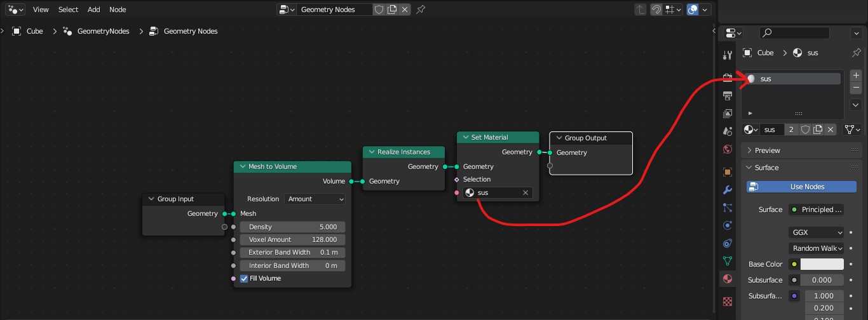Open the Texture properties checker tab

(x=728, y=300)
